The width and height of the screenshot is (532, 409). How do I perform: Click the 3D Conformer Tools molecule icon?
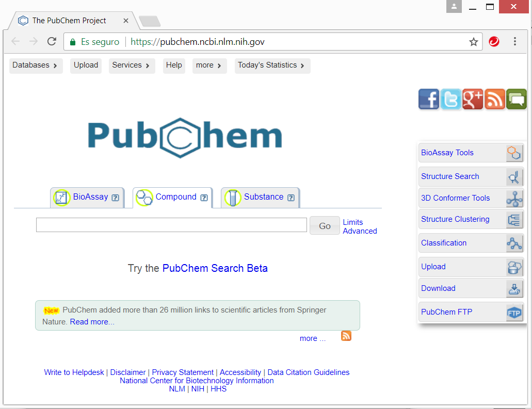[x=514, y=199]
